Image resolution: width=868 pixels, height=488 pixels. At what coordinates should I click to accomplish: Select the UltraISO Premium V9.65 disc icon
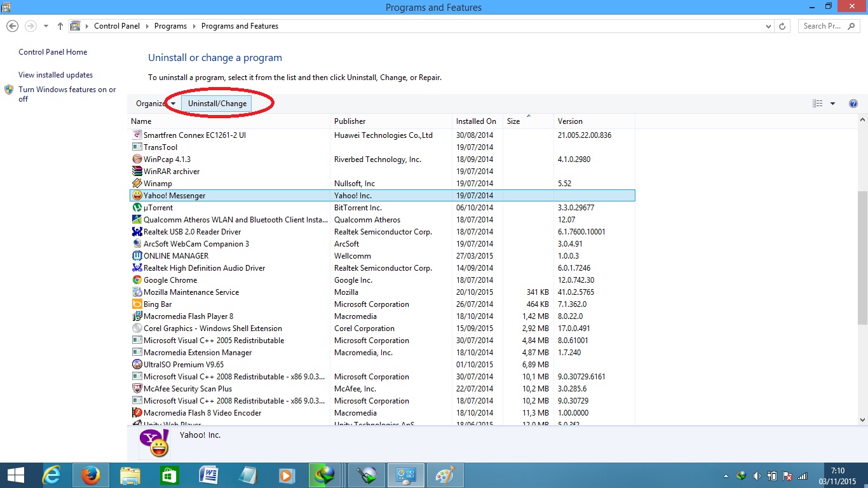tap(137, 364)
